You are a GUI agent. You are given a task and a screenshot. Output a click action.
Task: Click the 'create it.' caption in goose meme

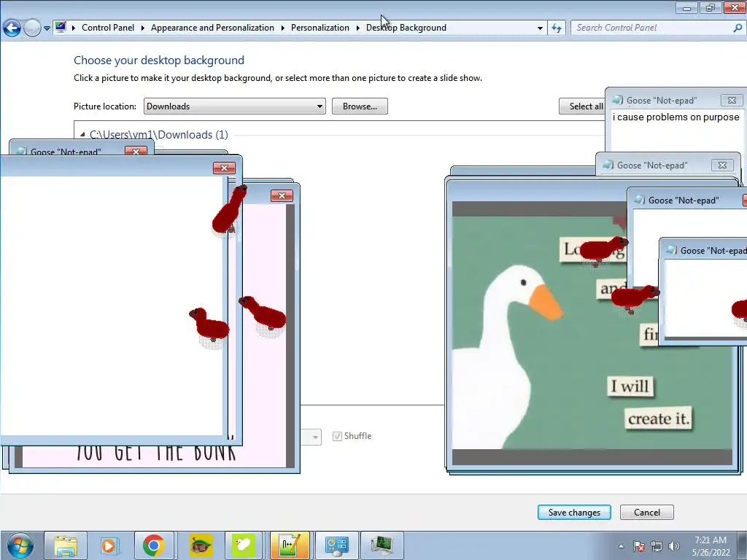pos(659,419)
